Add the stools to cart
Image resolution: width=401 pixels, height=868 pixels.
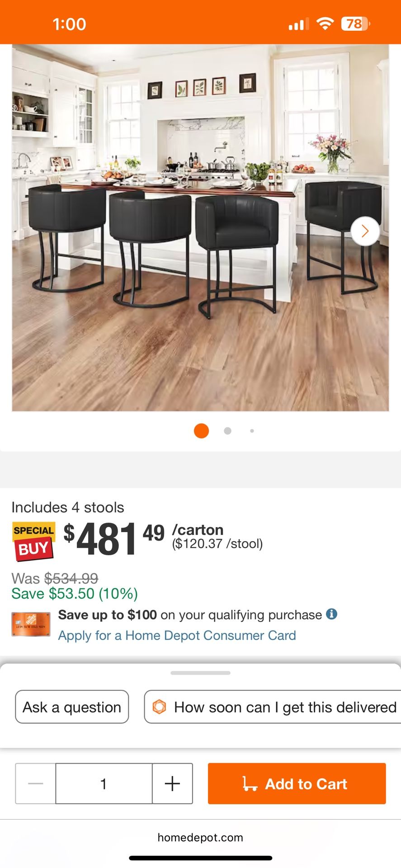(297, 783)
